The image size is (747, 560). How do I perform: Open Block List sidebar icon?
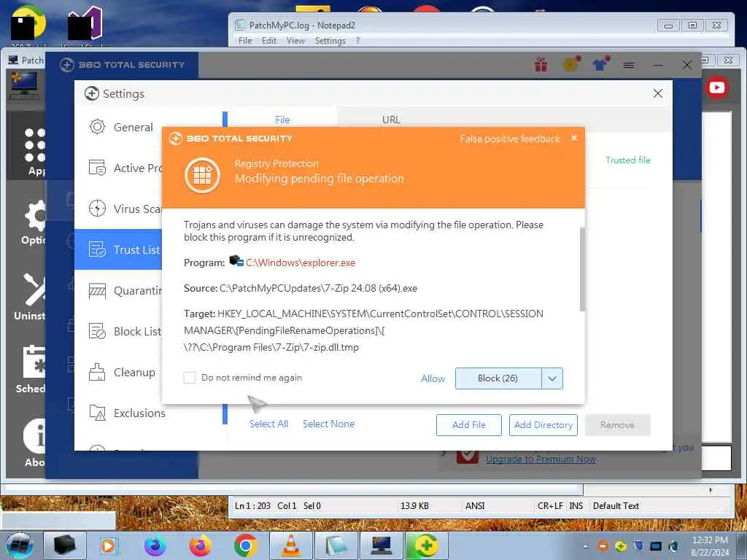[97, 331]
